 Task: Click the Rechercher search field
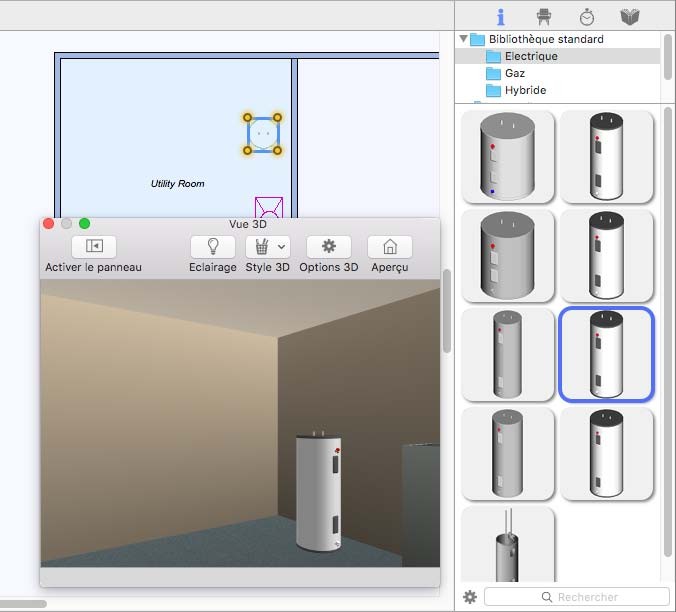point(580,597)
